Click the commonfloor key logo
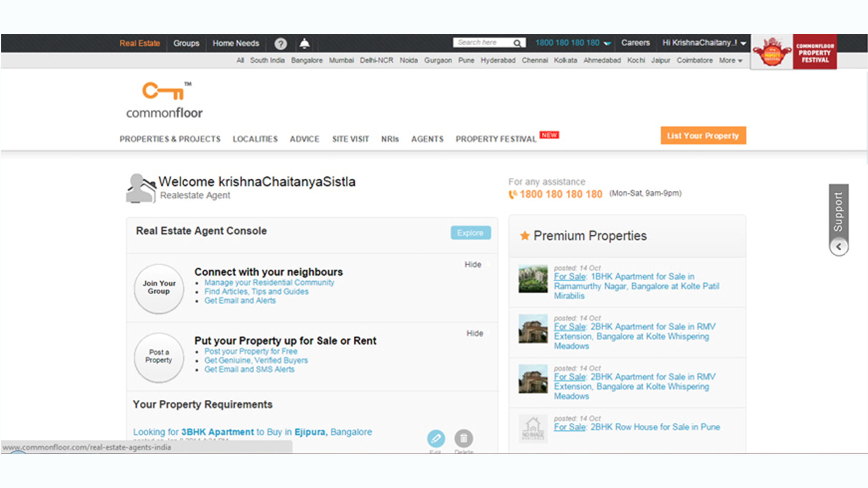Image resolution: width=868 pixels, height=488 pixels. click(x=164, y=100)
